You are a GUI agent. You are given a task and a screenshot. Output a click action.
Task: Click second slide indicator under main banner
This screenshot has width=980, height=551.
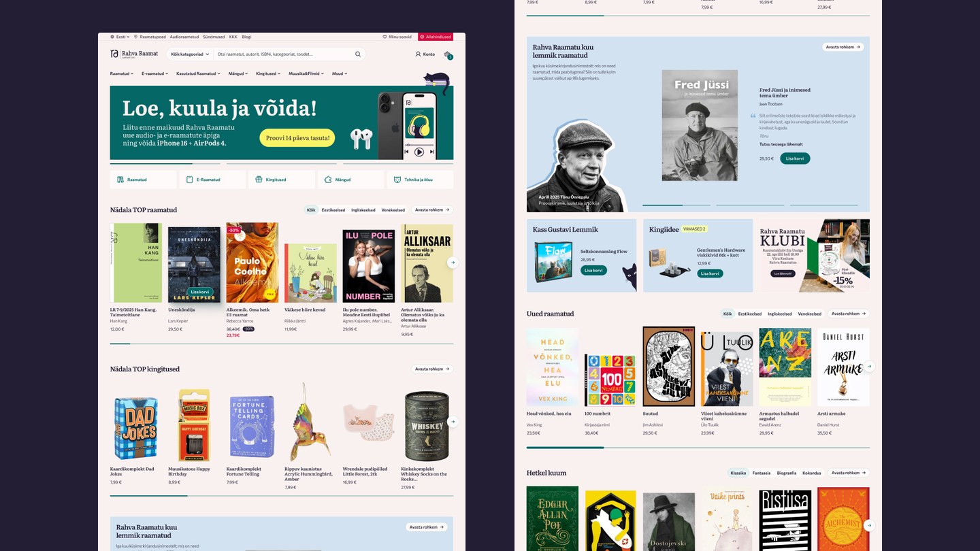(281, 164)
